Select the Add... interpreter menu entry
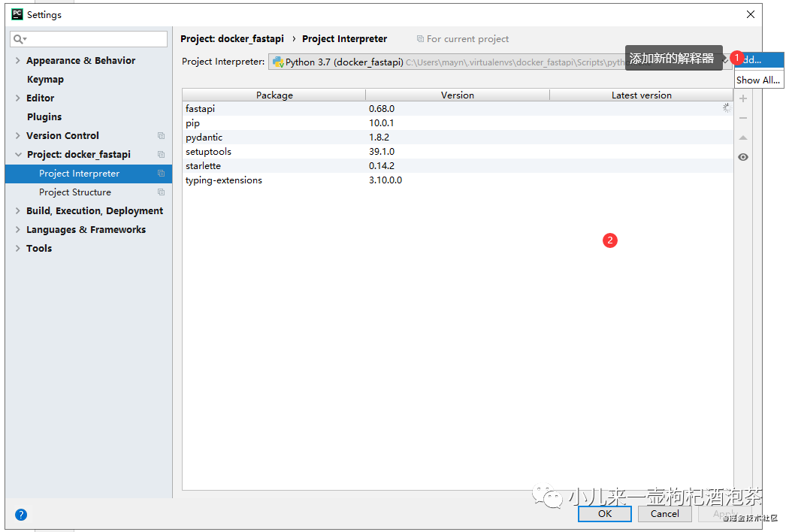 pyautogui.click(x=759, y=59)
